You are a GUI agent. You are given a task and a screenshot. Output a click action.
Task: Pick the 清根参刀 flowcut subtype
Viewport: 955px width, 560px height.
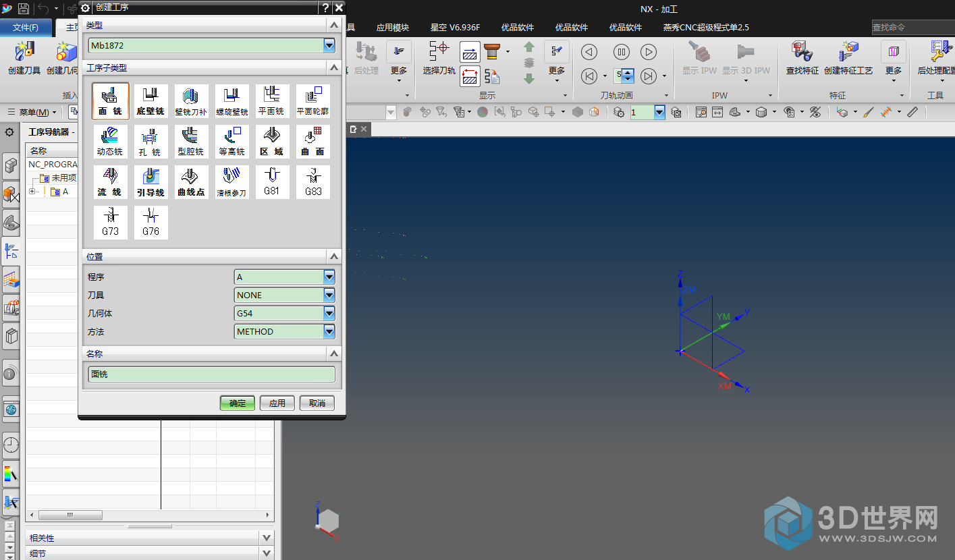(x=232, y=182)
